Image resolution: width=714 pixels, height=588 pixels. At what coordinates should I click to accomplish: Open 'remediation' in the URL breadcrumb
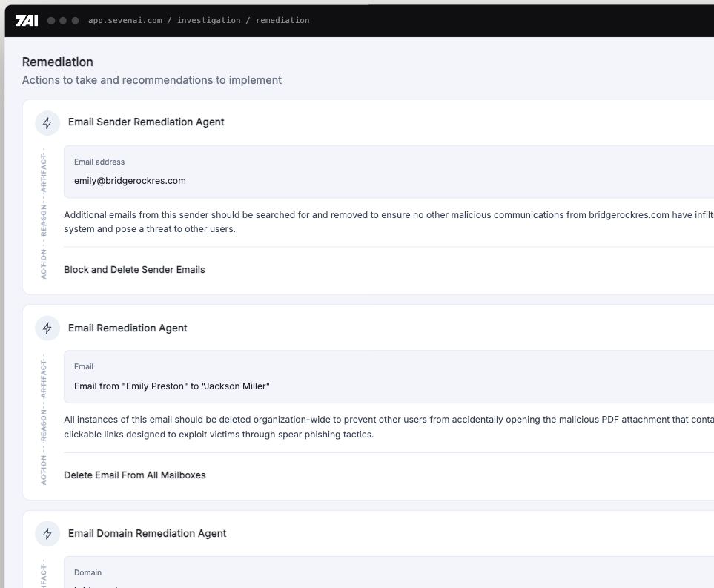[x=282, y=21]
